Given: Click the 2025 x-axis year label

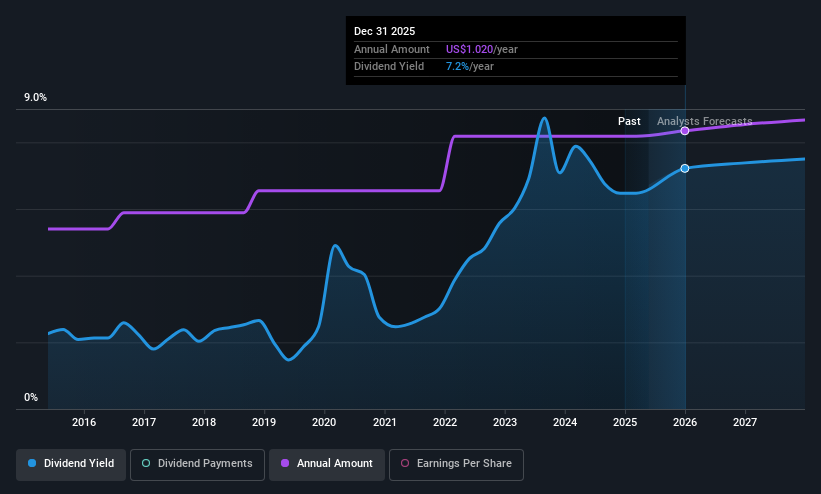Looking at the screenshot, I should [x=625, y=422].
